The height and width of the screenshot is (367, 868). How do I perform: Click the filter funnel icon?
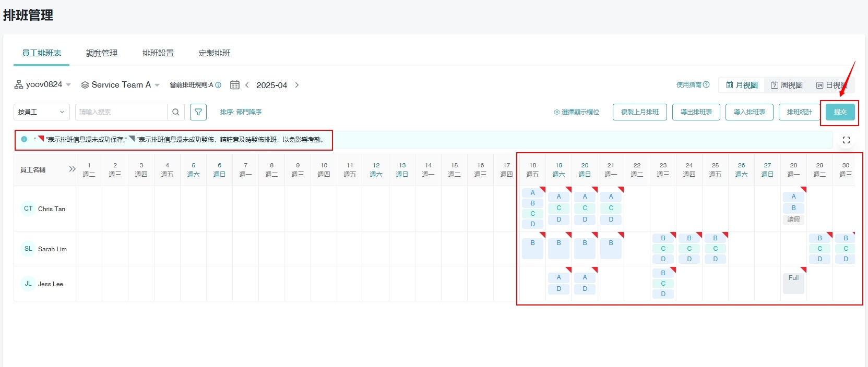point(198,112)
